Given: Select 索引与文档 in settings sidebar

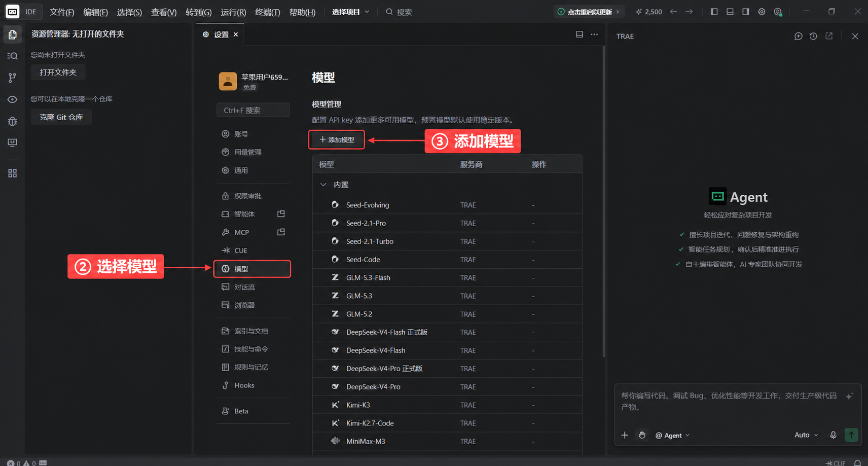Looking at the screenshot, I should 252,331.
